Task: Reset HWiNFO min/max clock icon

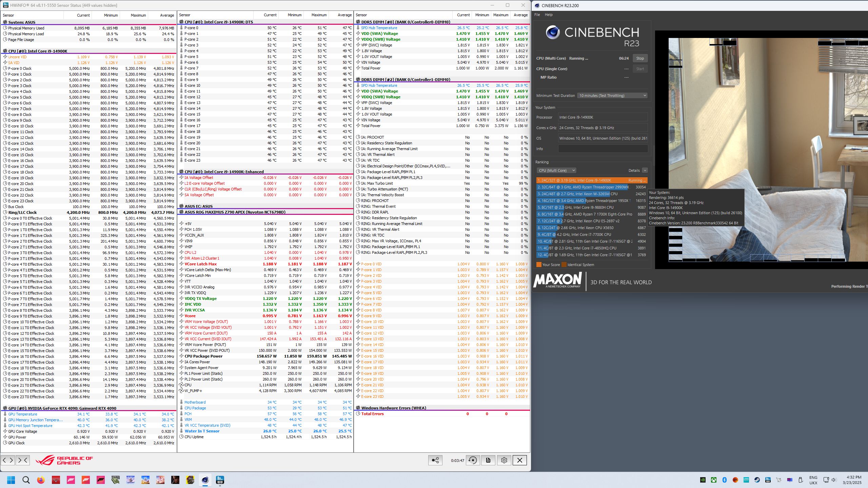Action: click(473, 460)
